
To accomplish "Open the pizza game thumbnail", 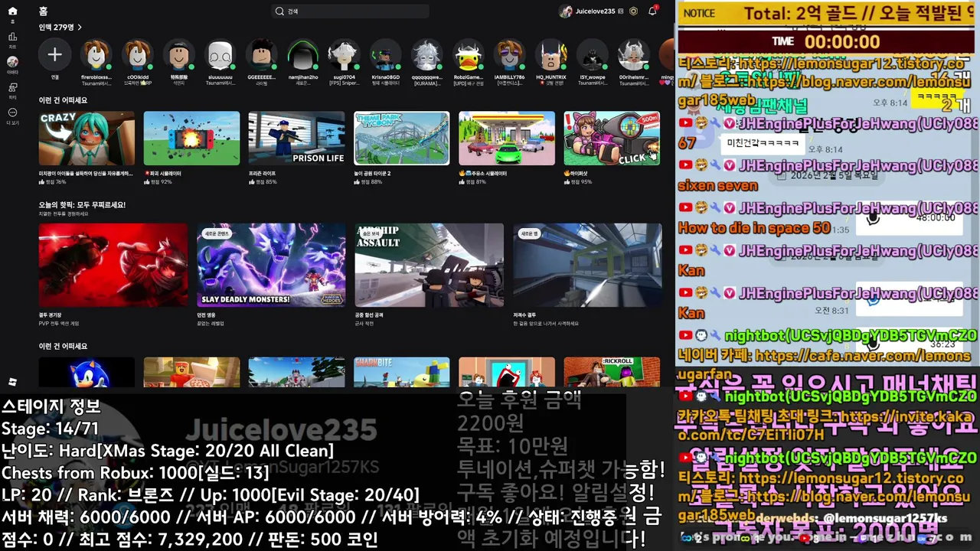I will (191, 372).
